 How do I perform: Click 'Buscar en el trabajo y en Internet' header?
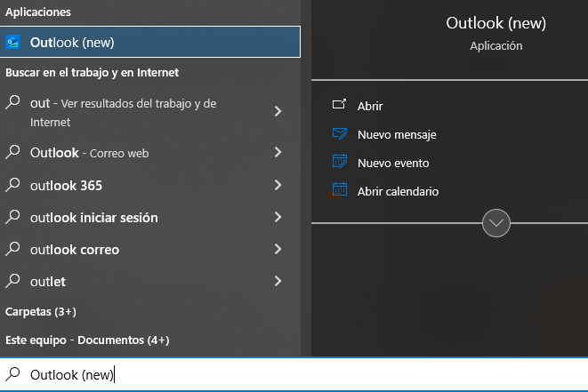[x=92, y=72]
